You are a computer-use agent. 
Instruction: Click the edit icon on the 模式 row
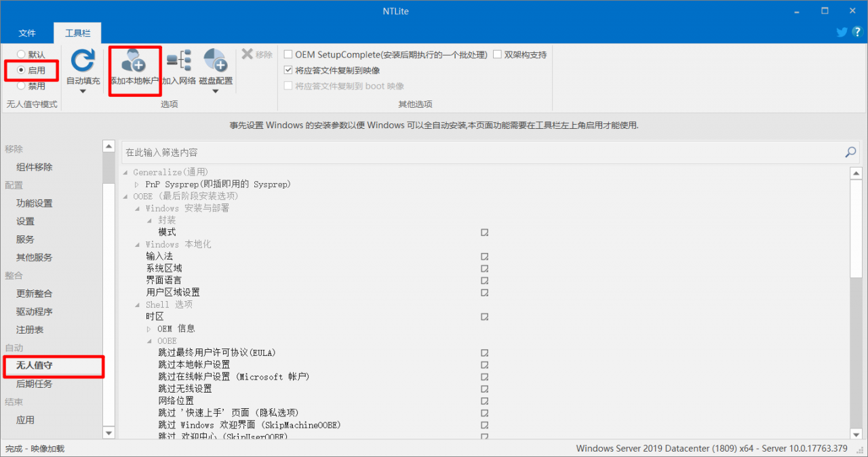(x=485, y=233)
